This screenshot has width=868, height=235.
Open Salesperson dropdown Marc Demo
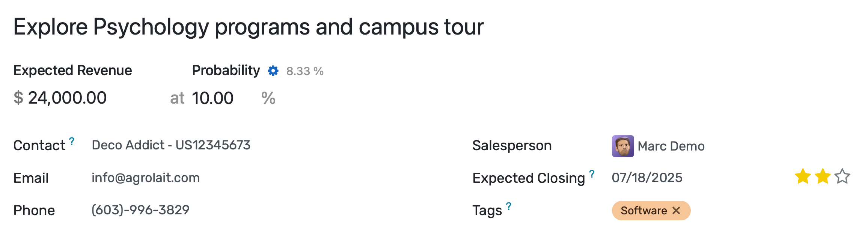click(671, 146)
